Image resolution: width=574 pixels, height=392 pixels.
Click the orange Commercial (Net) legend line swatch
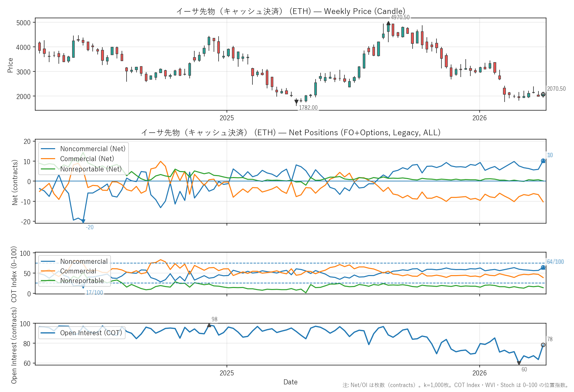[x=48, y=159]
